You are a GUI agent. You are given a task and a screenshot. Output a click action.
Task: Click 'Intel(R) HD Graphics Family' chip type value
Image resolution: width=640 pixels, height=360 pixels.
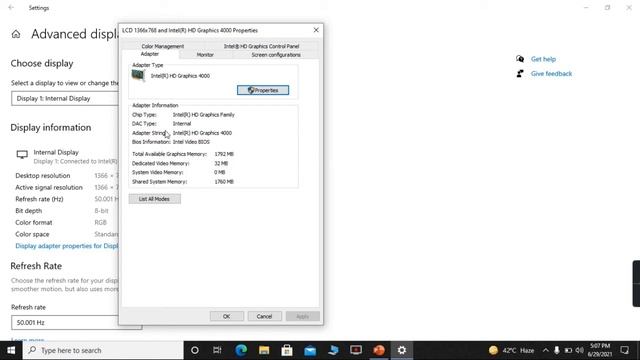(x=203, y=115)
